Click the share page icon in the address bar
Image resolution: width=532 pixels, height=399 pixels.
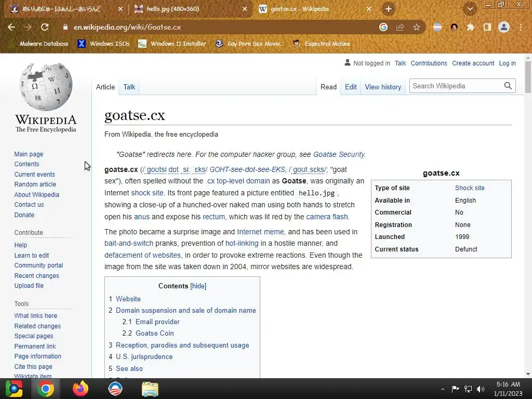coord(400,27)
